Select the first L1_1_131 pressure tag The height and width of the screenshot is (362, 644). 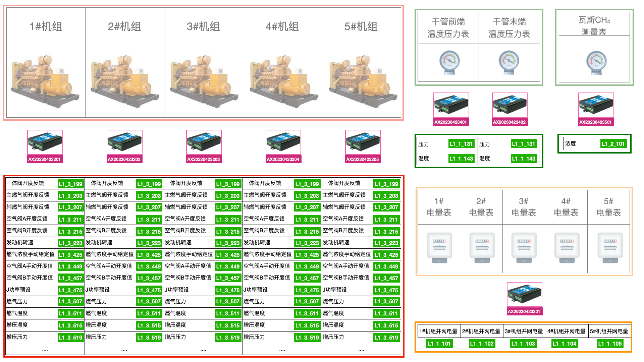[461, 144]
